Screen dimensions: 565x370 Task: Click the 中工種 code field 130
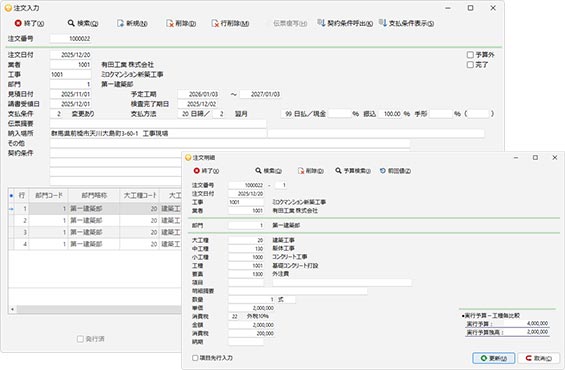click(246, 249)
